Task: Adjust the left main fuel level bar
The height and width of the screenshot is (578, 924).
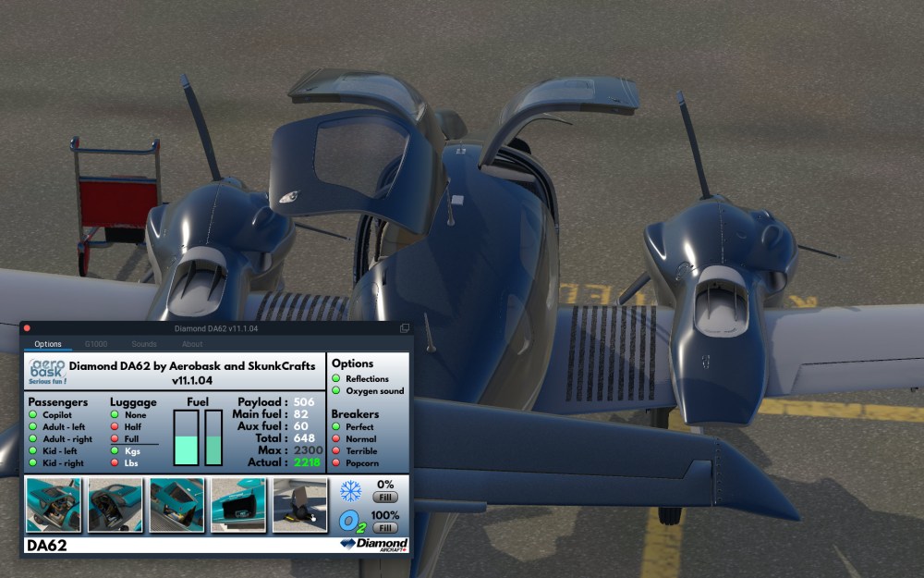Action: point(186,437)
